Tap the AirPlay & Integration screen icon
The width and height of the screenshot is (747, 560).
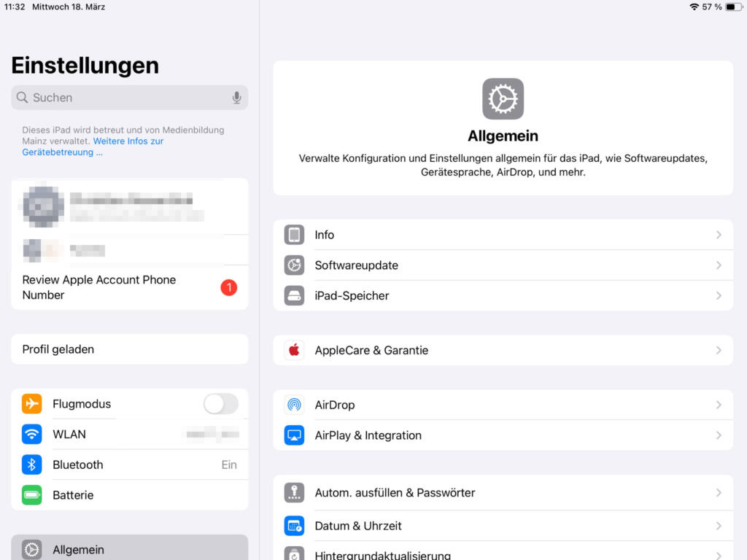294,435
